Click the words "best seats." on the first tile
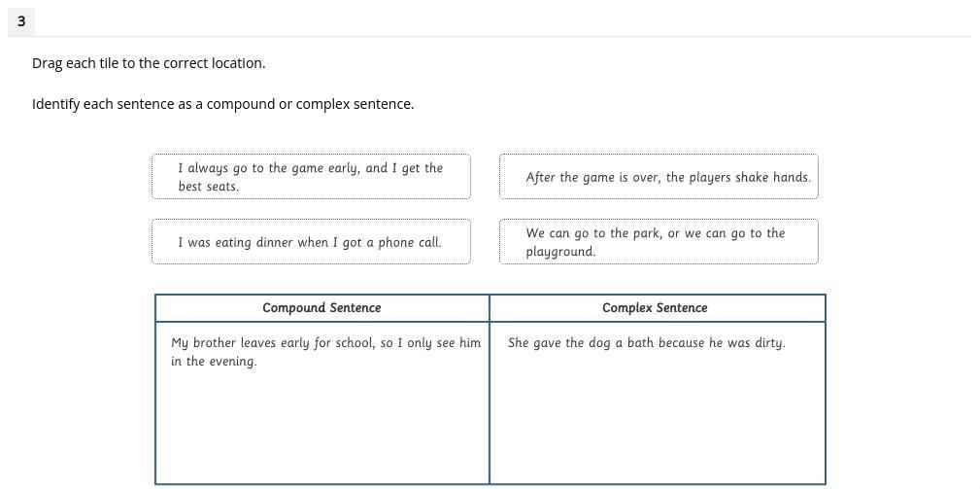Viewport: 980px width, 489px height. pos(208,187)
